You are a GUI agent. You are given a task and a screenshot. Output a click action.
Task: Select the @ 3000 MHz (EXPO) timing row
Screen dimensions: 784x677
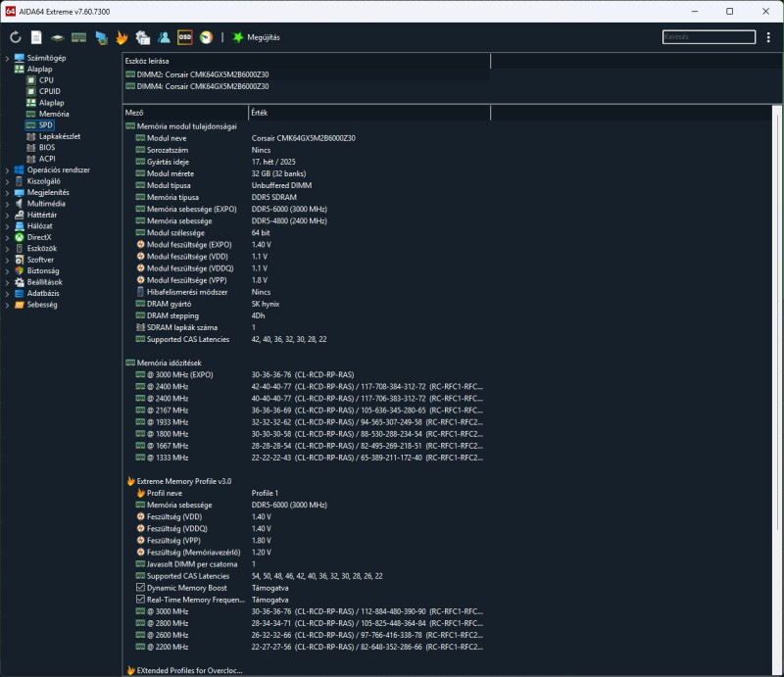coord(307,375)
